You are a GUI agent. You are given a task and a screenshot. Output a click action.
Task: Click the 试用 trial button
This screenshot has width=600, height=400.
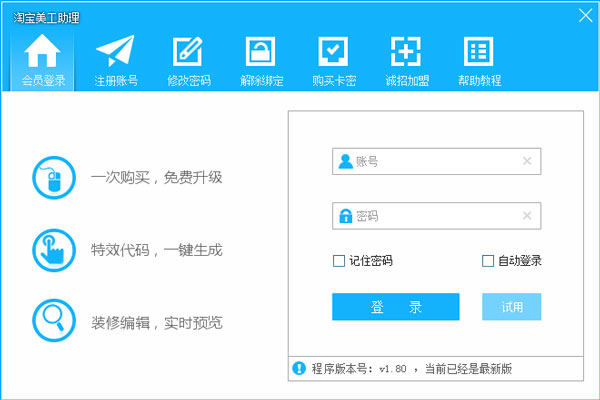(x=512, y=307)
